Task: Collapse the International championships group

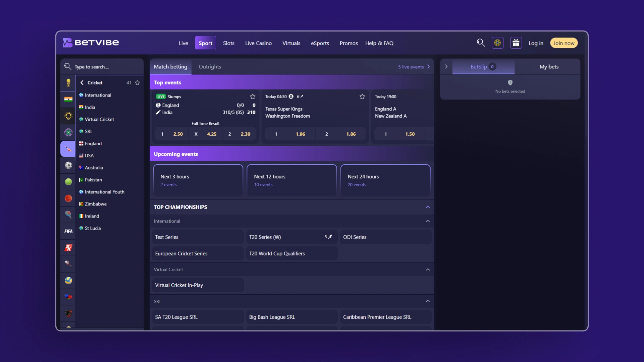Action: (428, 221)
